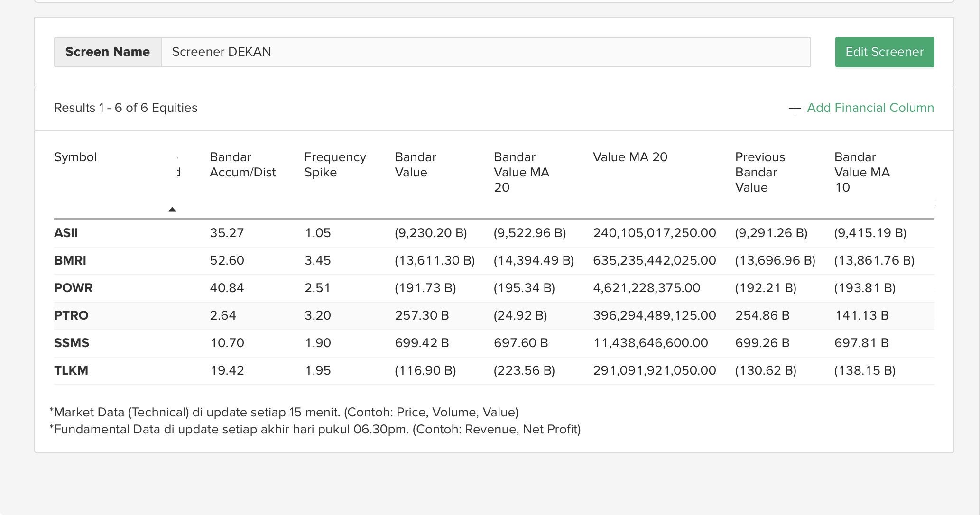Screen dimensions: 980x515
Task: Open the PTRO stock symbol
Action: 71,316
